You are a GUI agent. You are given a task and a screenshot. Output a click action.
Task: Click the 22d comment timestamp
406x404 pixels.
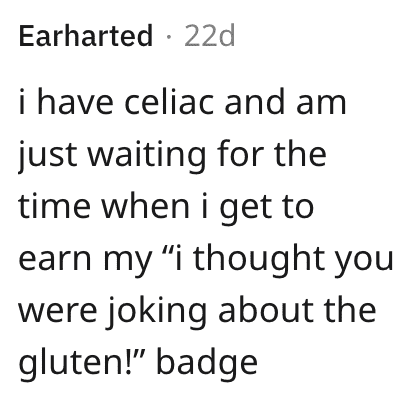pyautogui.click(x=210, y=35)
